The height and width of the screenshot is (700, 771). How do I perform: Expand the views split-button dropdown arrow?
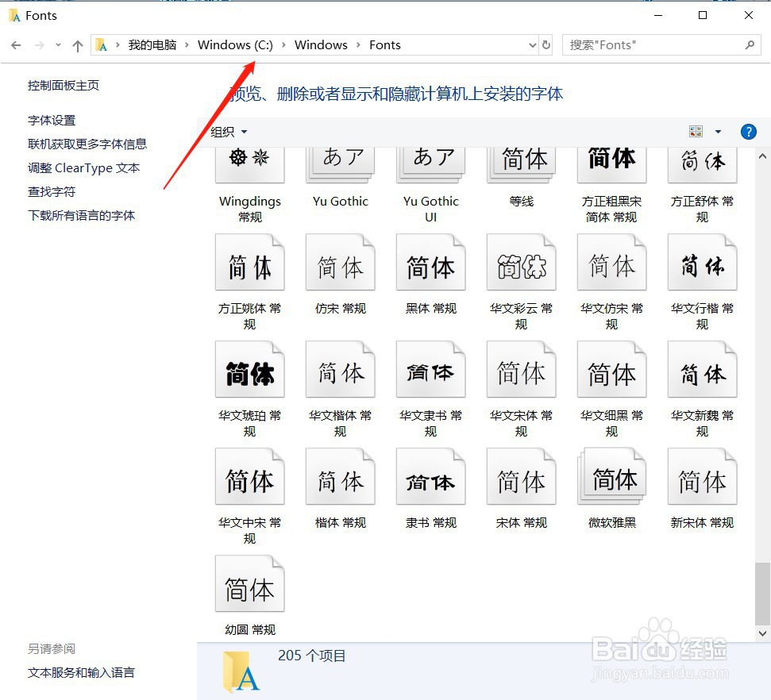[x=717, y=131]
